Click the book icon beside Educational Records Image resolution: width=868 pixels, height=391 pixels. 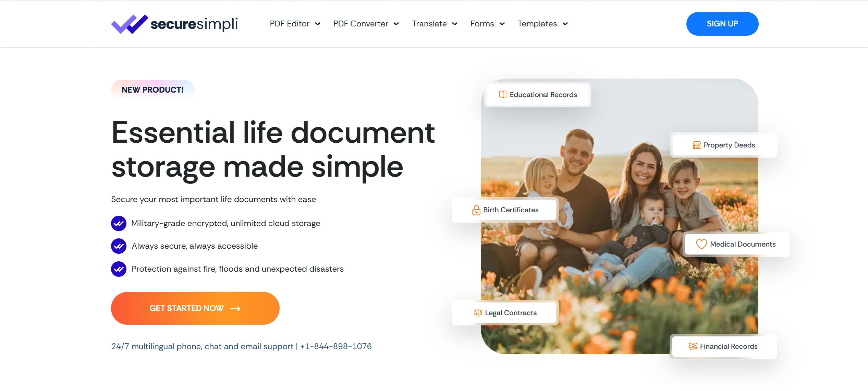(x=503, y=95)
